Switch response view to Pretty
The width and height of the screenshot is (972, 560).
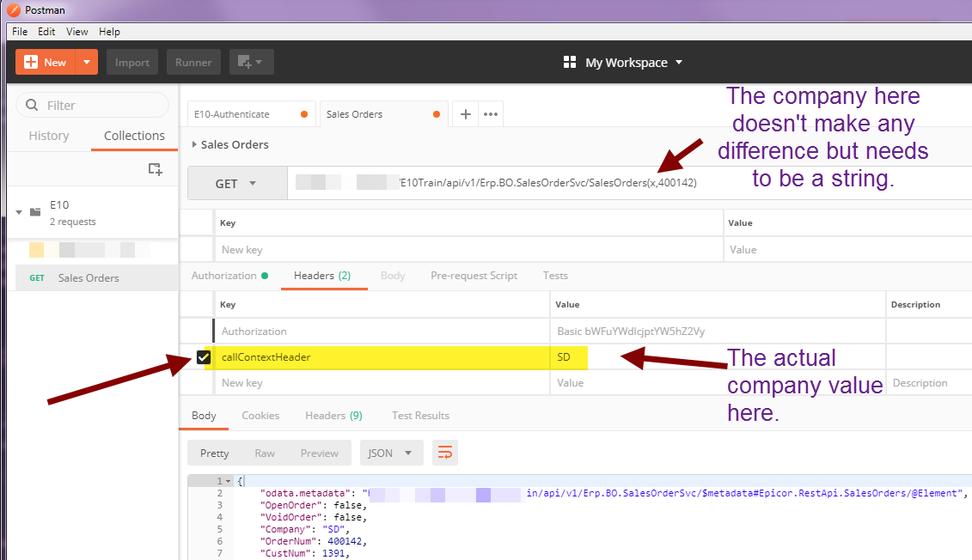click(215, 453)
